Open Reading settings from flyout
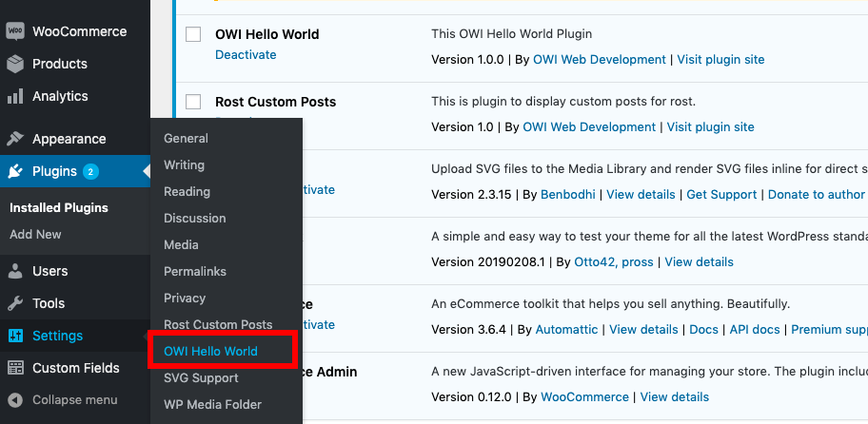 [187, 191]
